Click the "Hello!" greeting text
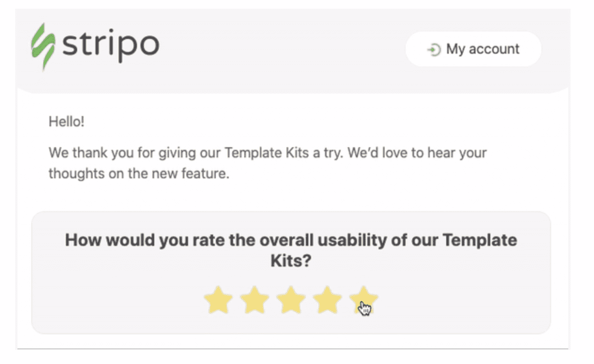 [67, 122]
